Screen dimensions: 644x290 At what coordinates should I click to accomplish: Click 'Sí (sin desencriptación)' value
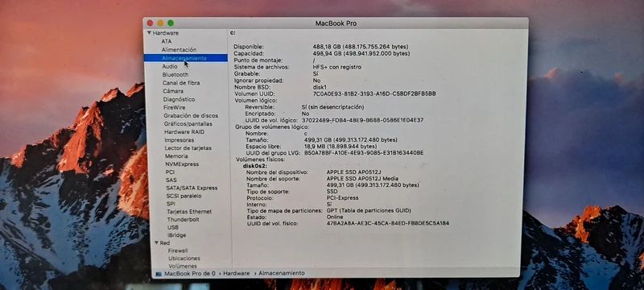pyautogui.click(x=332, y=107)
